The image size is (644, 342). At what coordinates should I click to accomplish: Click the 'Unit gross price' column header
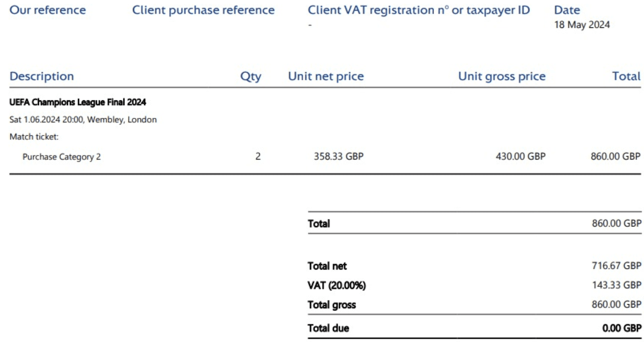point(502,76)
